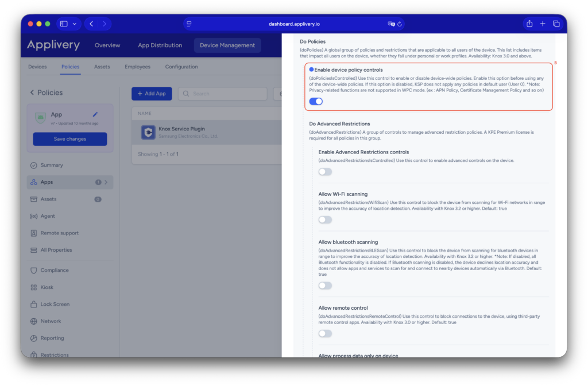The image size is (588, 385).
Task: Open the Employees tab
Action: tap(137, 67)
